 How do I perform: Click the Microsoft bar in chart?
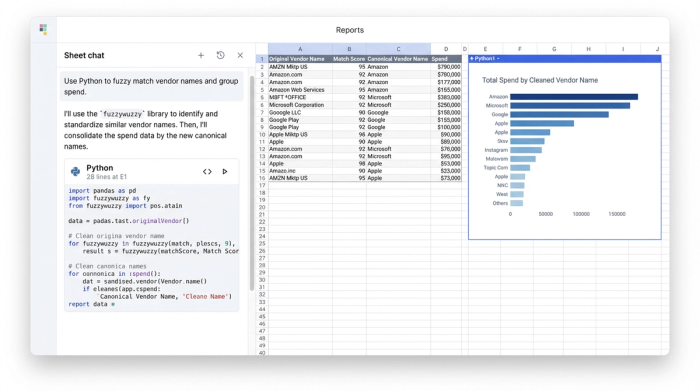coord(570,106)
